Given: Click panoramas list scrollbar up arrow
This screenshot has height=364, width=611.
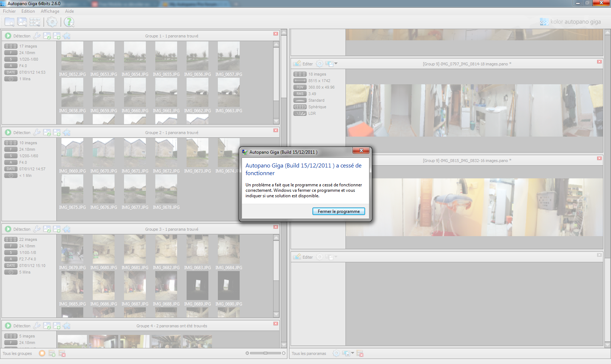Looking at the screenshot, I should point(607,32).
